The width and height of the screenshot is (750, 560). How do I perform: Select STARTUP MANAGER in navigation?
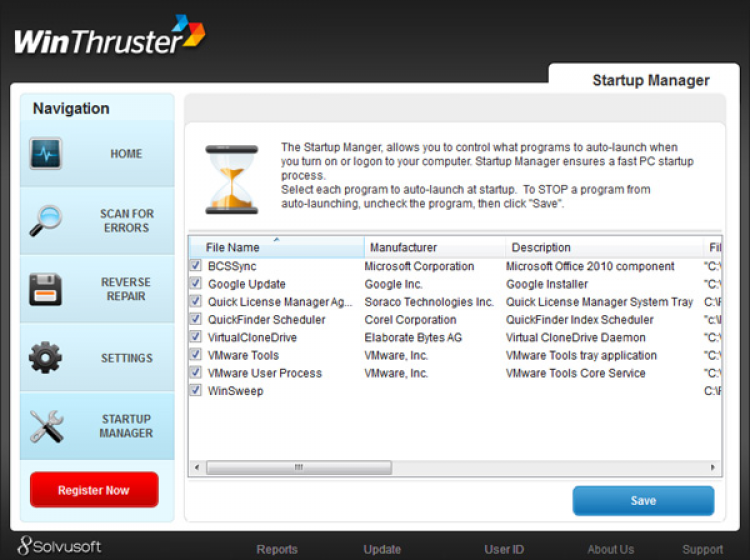point(97,426)
